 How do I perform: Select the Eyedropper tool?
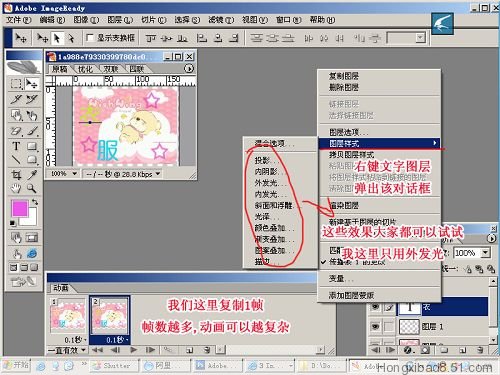32,174
